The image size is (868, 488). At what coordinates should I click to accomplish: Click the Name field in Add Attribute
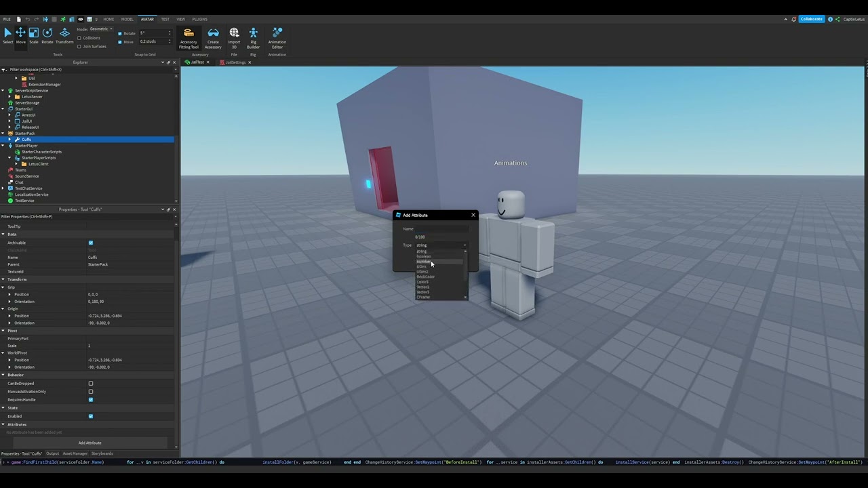pos(441,229)
